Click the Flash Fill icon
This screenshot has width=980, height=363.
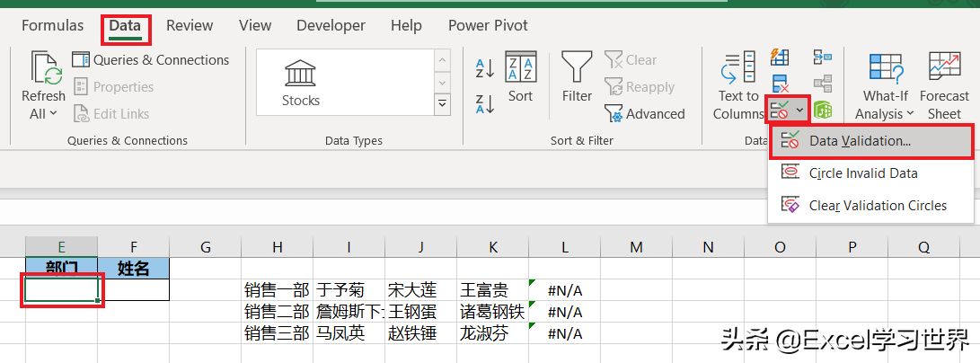click(780, 58)
